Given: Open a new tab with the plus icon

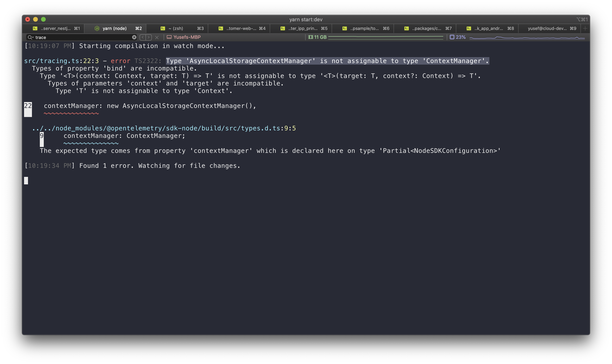Looking at the screenshot, I should pyautogui.click(x=585, y=28).
